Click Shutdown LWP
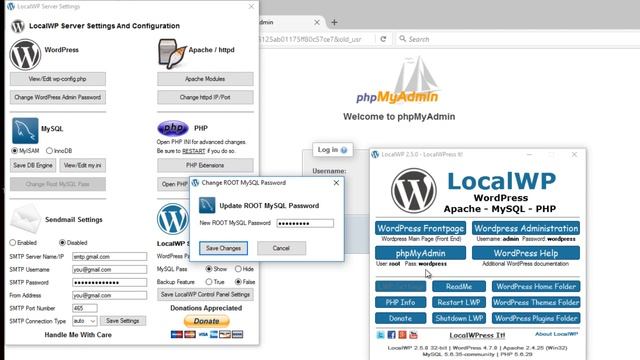Screen dimensions: 640x360 [459, 318]
